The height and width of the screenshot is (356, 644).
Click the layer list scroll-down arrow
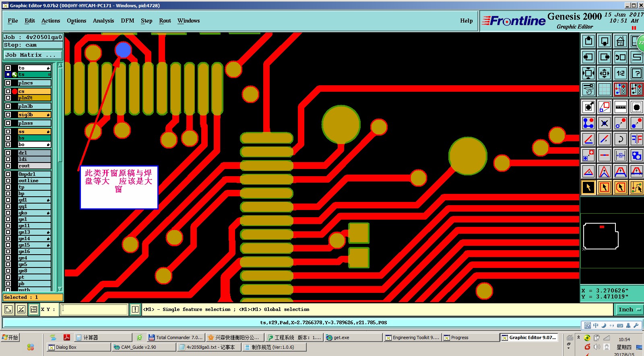[x=60, y=289]
